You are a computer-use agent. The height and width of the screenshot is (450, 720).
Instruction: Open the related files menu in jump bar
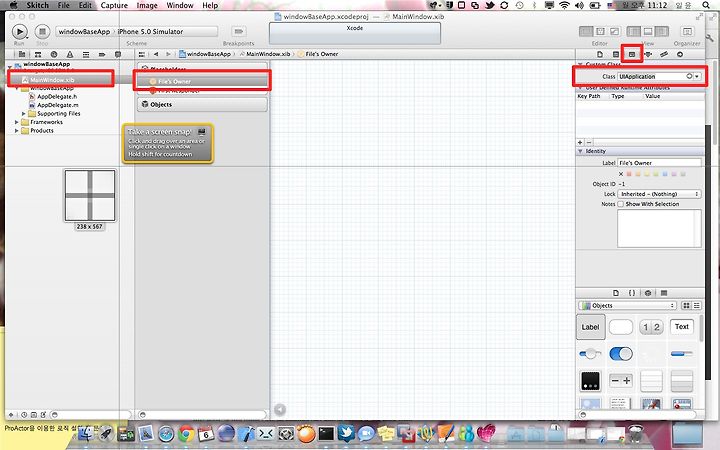click(x=141, y=54)
